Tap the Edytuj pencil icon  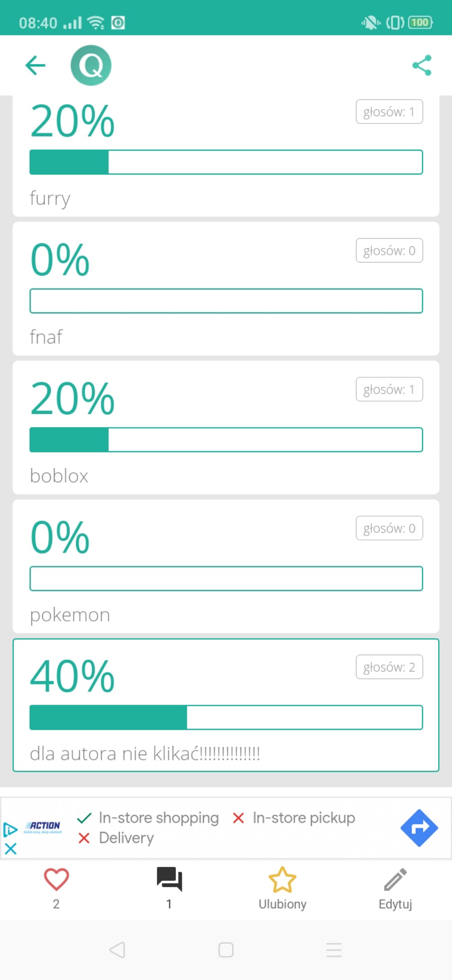395,880
